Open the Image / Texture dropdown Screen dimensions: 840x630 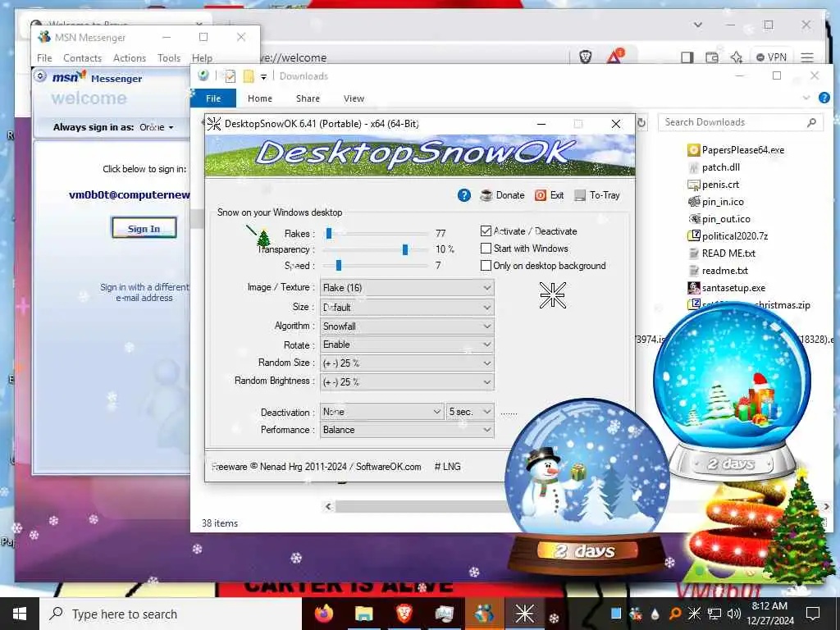pos(407,288)
